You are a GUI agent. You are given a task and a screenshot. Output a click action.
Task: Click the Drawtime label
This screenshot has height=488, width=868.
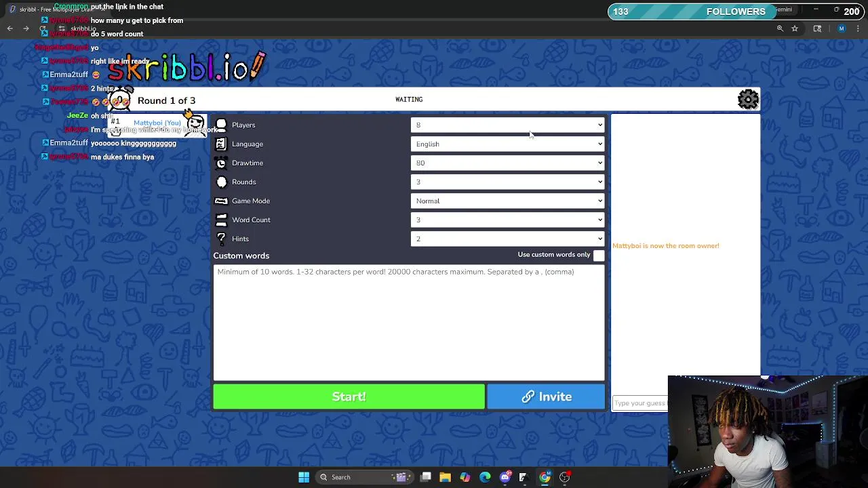(248, 163)
